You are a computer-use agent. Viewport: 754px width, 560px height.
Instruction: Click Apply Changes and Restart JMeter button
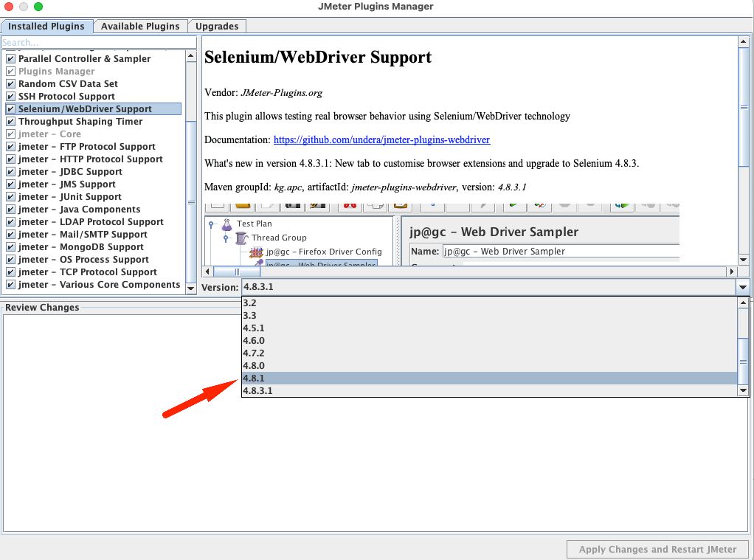click(657, 550)
